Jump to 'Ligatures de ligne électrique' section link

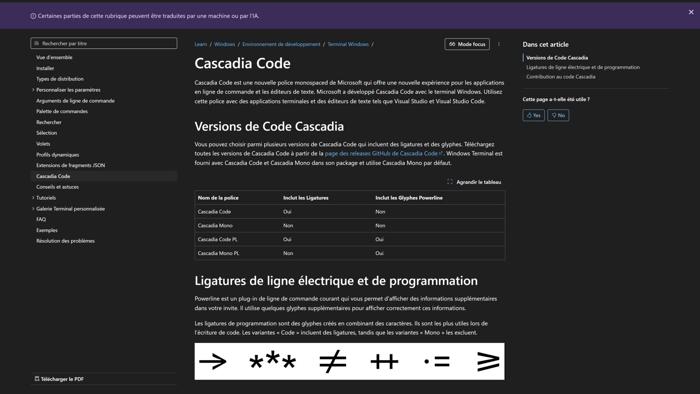click(583, 67)
